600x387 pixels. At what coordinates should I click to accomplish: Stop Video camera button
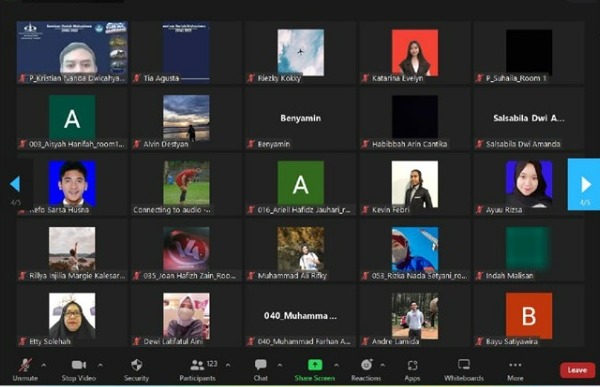coord(79,370)
